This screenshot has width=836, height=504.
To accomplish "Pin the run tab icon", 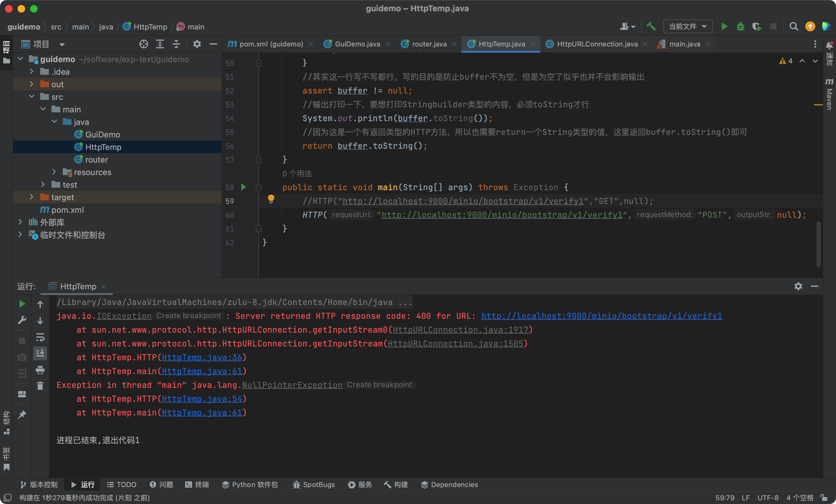I will pos(22,414).
